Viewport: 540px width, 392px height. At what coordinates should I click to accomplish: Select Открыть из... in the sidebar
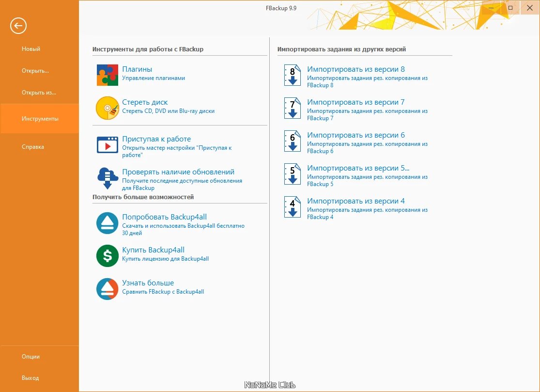tap(39, 93)
